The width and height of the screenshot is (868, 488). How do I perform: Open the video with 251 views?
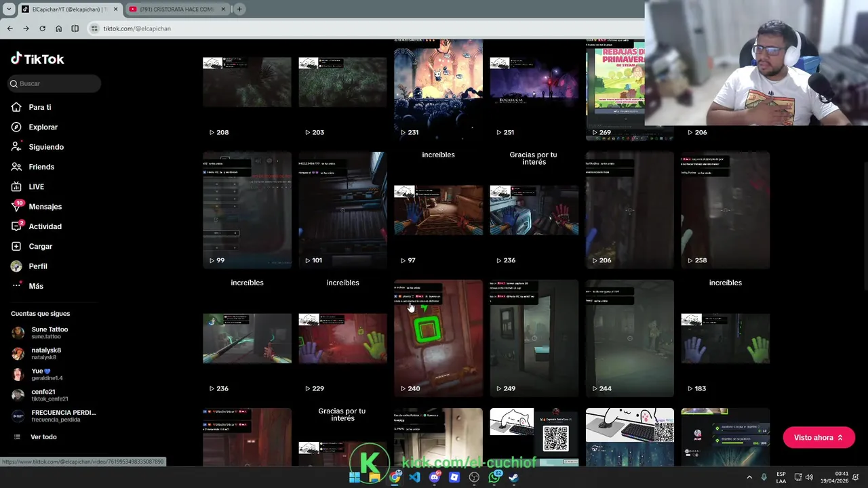click(x=534, y=89)
